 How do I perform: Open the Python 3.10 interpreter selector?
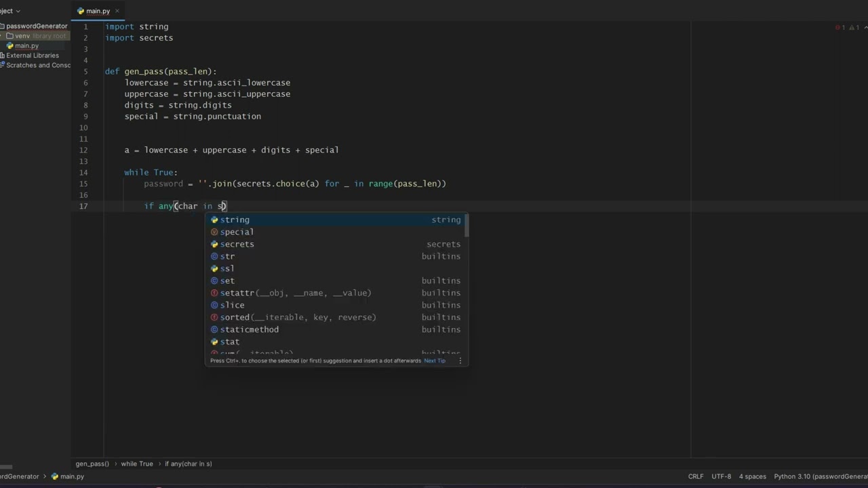pyautogui.click(x=821, y=476)
